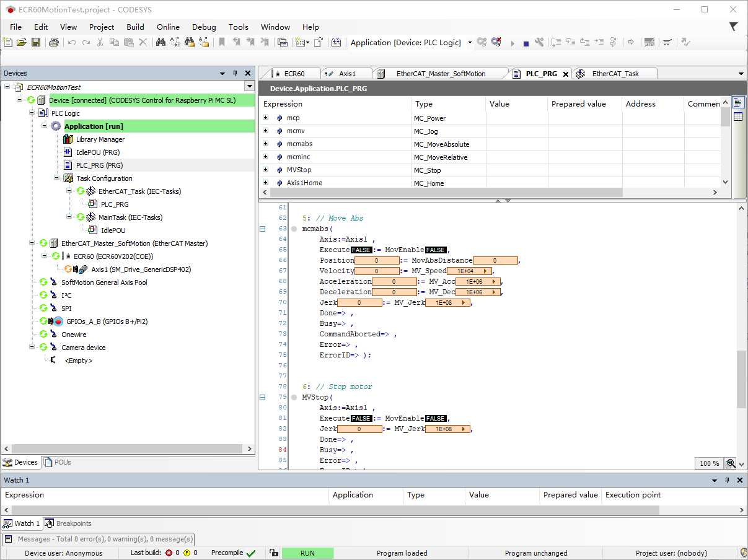Expand the mcp variable row
Image resolution: width=748 pixels, height=560 pixels.
point(266,118)
